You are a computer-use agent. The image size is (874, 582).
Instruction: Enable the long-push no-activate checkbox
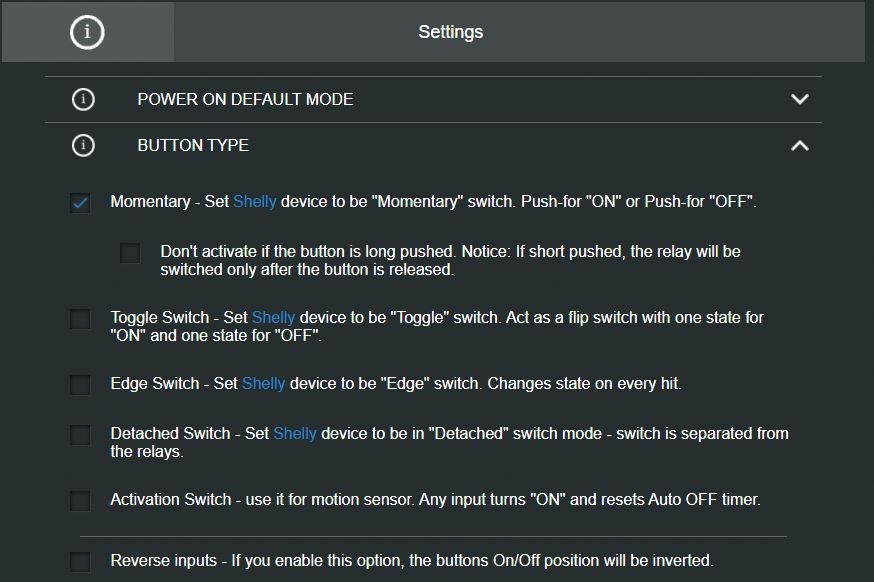tap(130, 253)
